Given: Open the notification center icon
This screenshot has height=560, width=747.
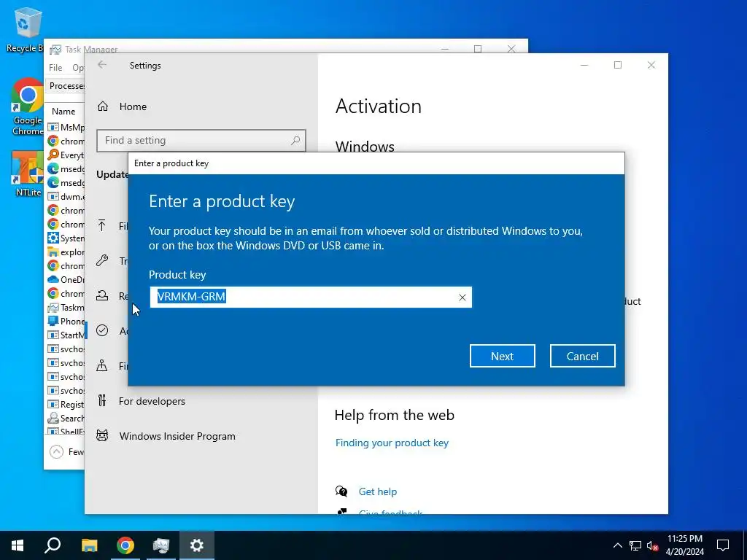Looking at the screenshot, I should click(723, 545).
